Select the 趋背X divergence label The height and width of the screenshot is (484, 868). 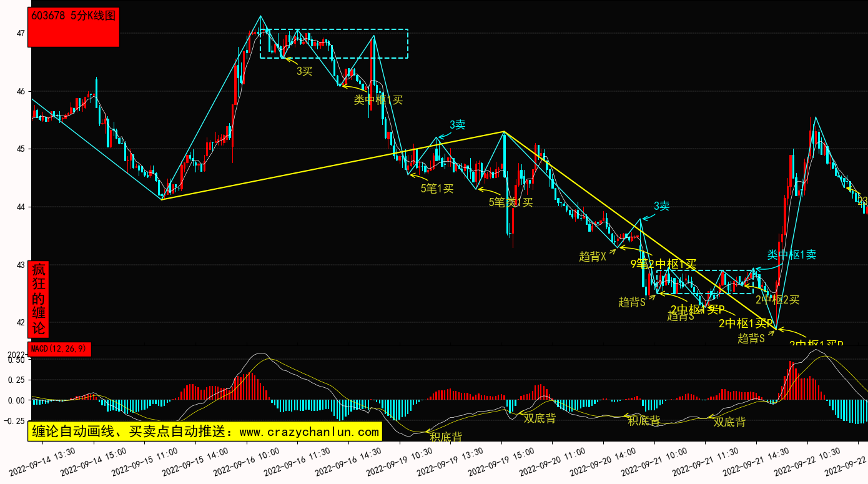point(593,256)
